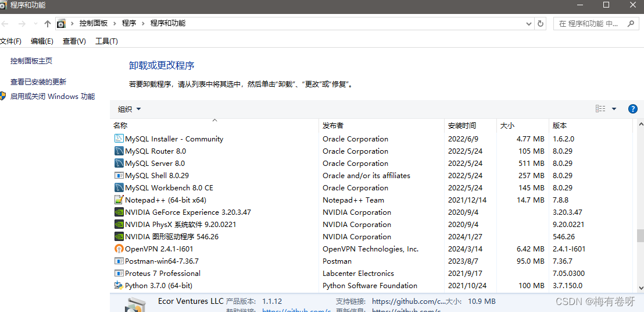Open the 控制面板主页 link
644x312 pixels.
31,61
